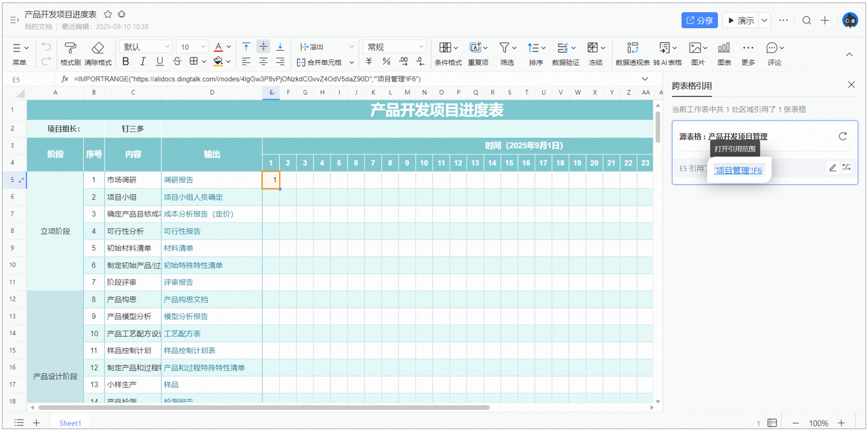Unlink the E5 cross-sheet reference
The image size is (868, 431).
coord(847,168)
